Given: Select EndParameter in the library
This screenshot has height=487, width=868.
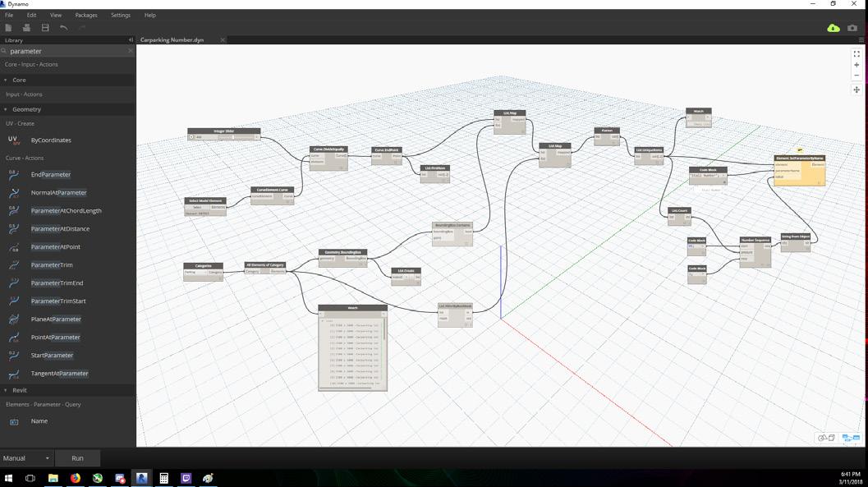Looking at the screenshot, I should pyautogui.click(x=50, y=174).
